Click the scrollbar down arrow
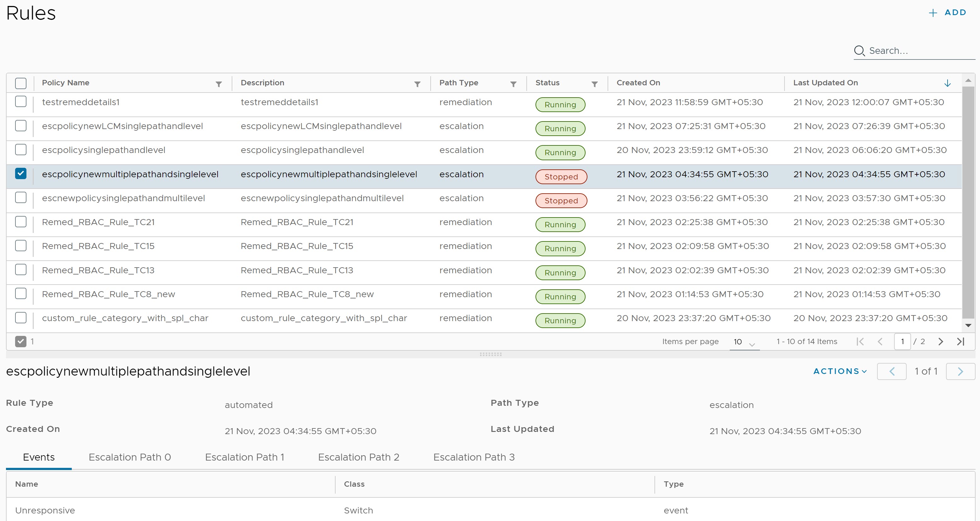This screenshot has width=980, height=521. [968, 326]
